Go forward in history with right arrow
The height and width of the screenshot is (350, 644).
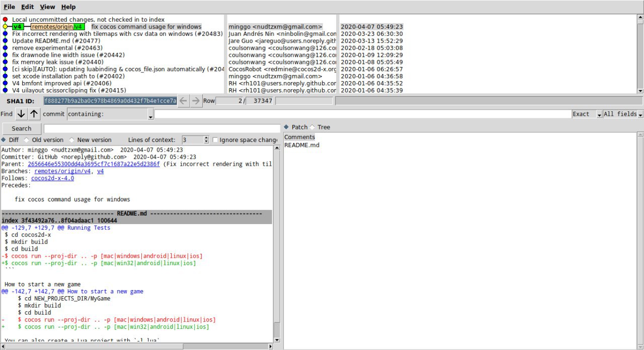click(196, 101)
